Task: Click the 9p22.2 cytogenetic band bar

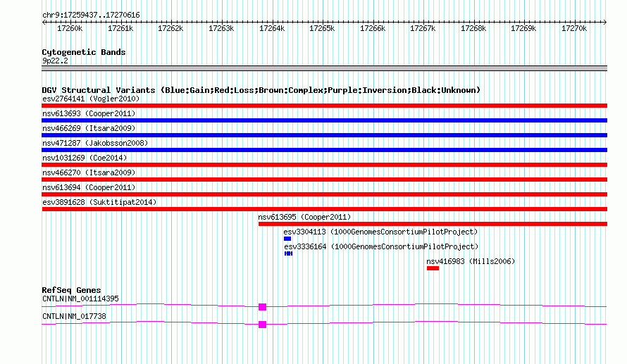Action: 324,68
